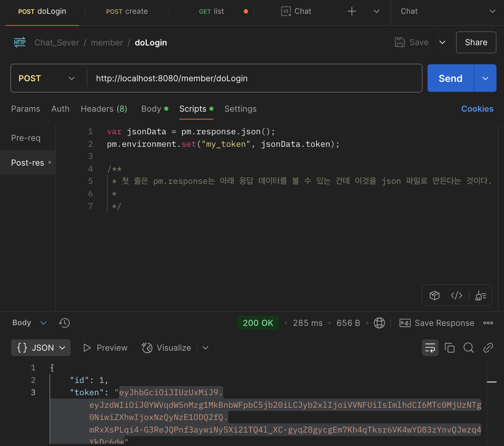The height and width of the screenshot is (446, 504).
Task: Switch to the POST create tab
Action: click(x=127, y=11)
